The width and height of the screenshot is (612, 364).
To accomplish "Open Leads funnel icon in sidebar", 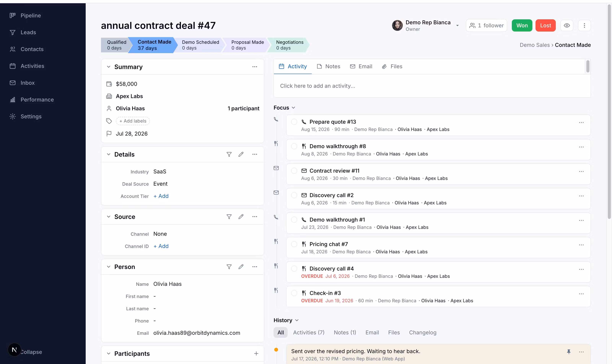I will [x=12, y=32].
